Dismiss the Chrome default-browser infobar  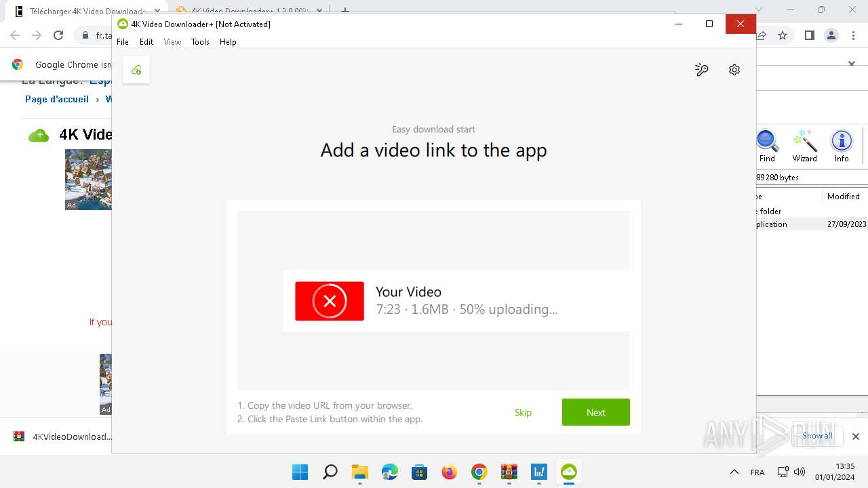pos(852,64)
